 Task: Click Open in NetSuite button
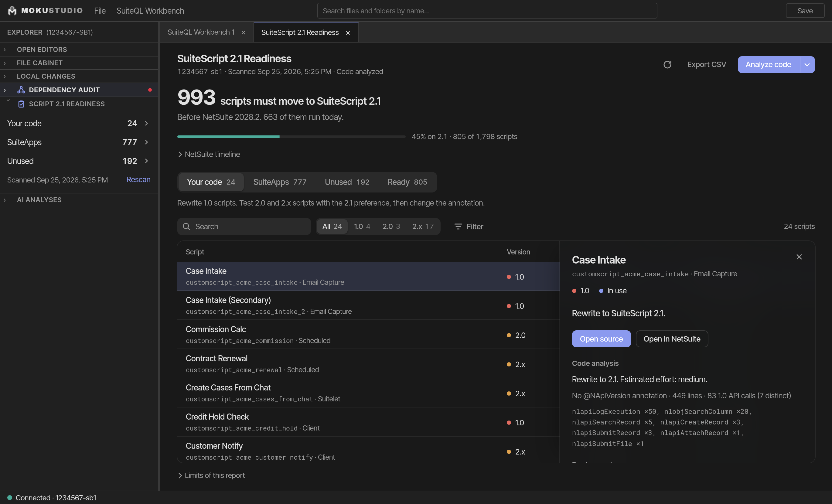point(672,339)
